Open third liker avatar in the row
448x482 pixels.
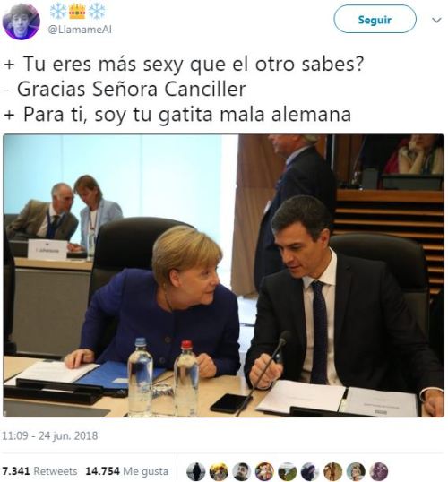[242, 471]
